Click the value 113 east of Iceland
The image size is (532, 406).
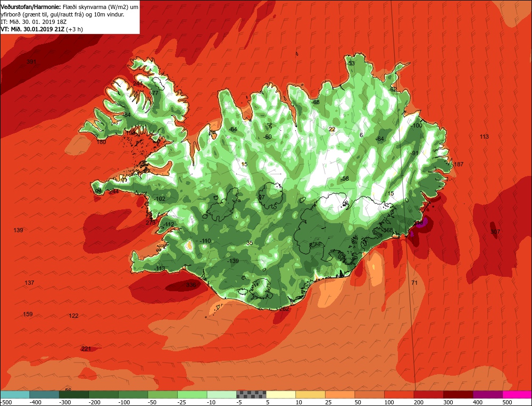pos(484,137)
